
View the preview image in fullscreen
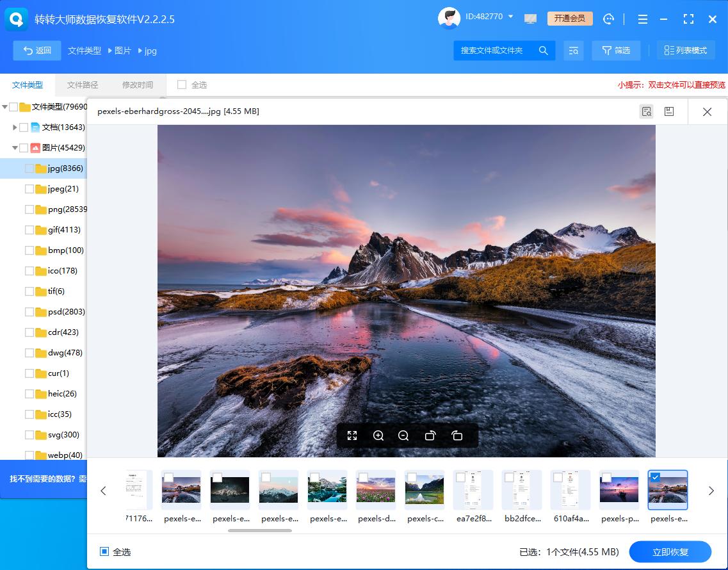(x=352, y=436)
